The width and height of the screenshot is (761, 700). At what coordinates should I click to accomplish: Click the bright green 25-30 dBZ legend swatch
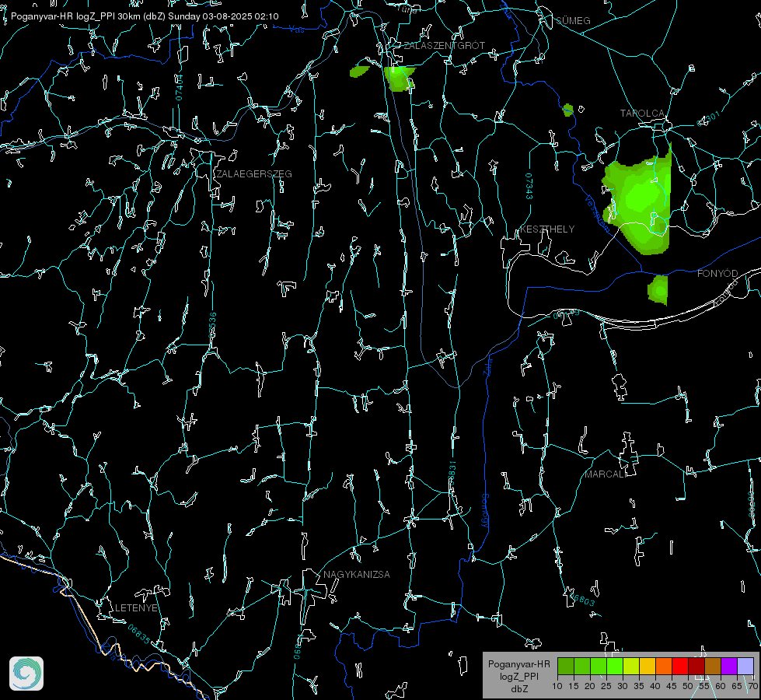[x=615, y=666]
